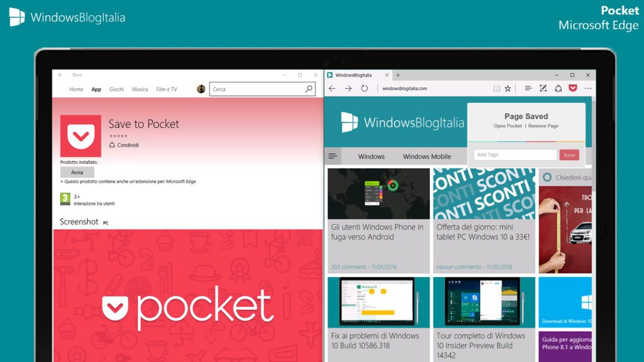This screenshot has width=644, height=362.
Task: Click the 303 commenti link
Action: point(364,266)
